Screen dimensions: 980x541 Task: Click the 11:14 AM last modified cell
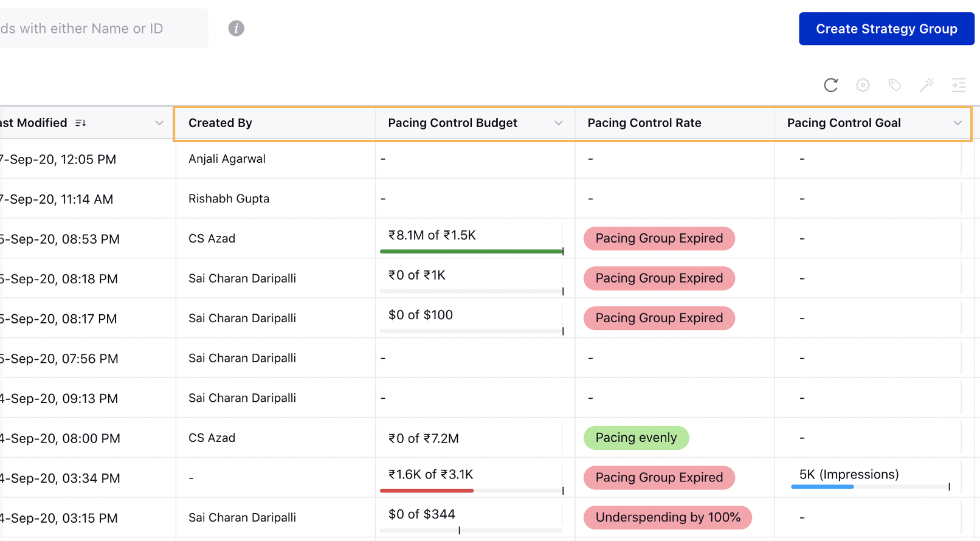[88, 199]
